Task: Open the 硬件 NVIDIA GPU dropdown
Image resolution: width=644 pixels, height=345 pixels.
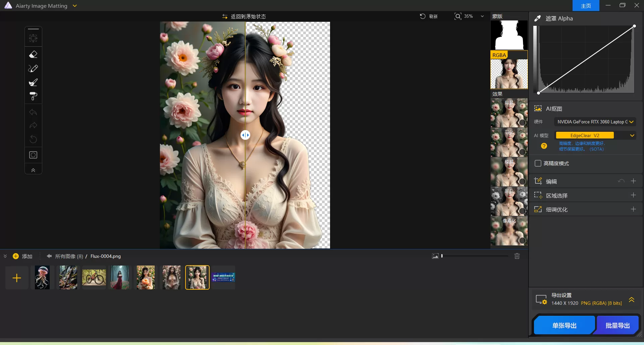Action: click(x=632, y=122)
